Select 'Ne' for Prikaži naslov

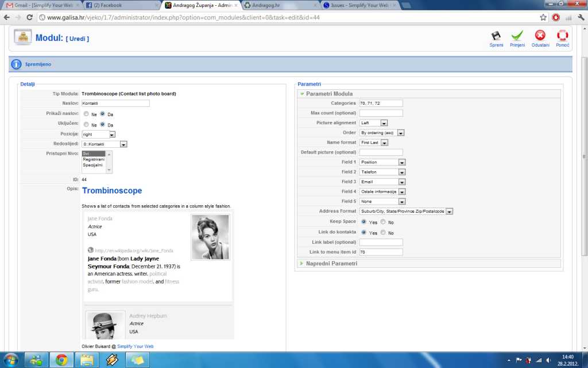pyautogui.click(x=86, y=114)
